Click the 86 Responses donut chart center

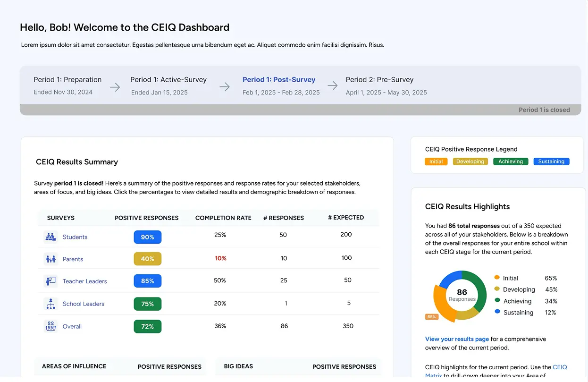(x=462, y=296)
